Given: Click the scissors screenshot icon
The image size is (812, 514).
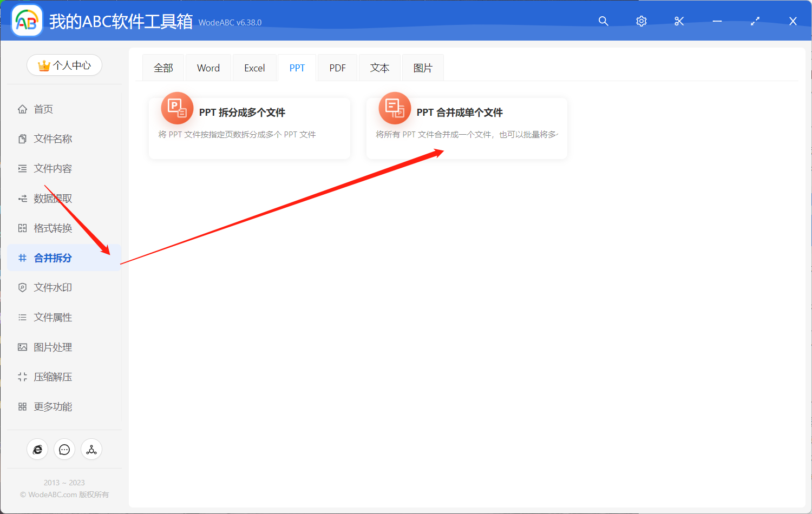Looking at the screenshot, I should (x=679, y=21).
